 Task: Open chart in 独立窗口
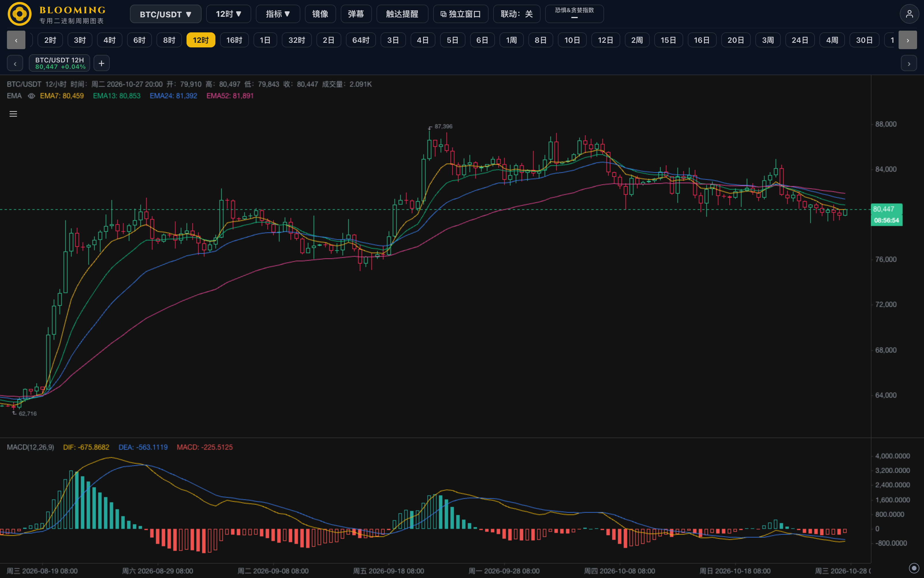pos(461,14)
